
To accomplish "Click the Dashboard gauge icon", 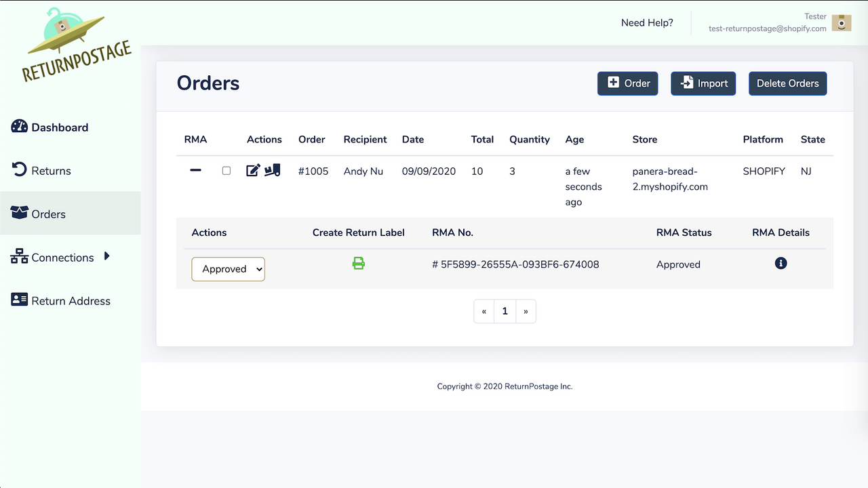I will [20, 127].
